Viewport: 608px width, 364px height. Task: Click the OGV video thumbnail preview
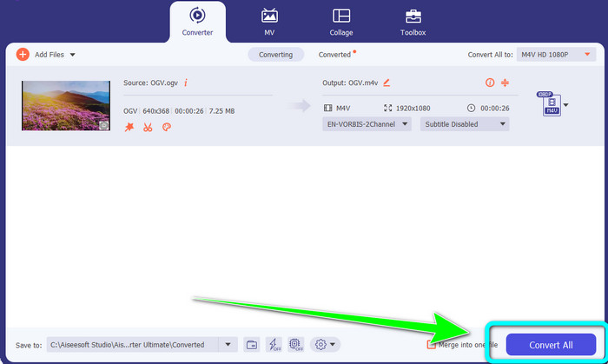tap(66, 105)
